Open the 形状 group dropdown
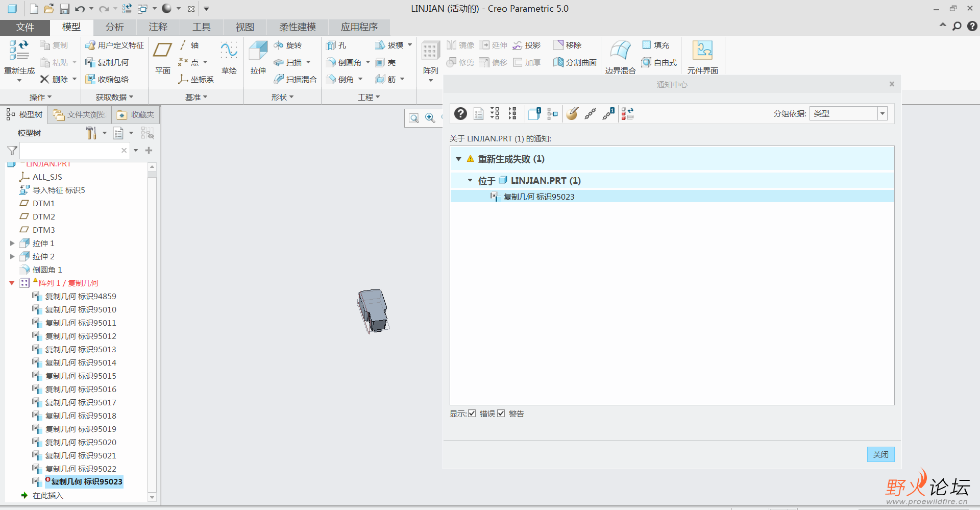Image resolution: width=980 pixels, height=510 pixels. (282, 97)
